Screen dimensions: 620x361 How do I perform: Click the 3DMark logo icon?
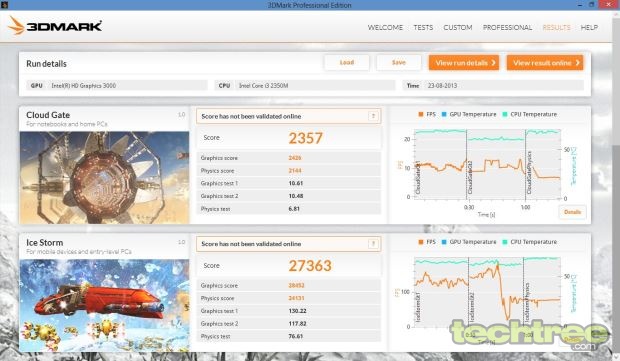[x=16, y=26]
